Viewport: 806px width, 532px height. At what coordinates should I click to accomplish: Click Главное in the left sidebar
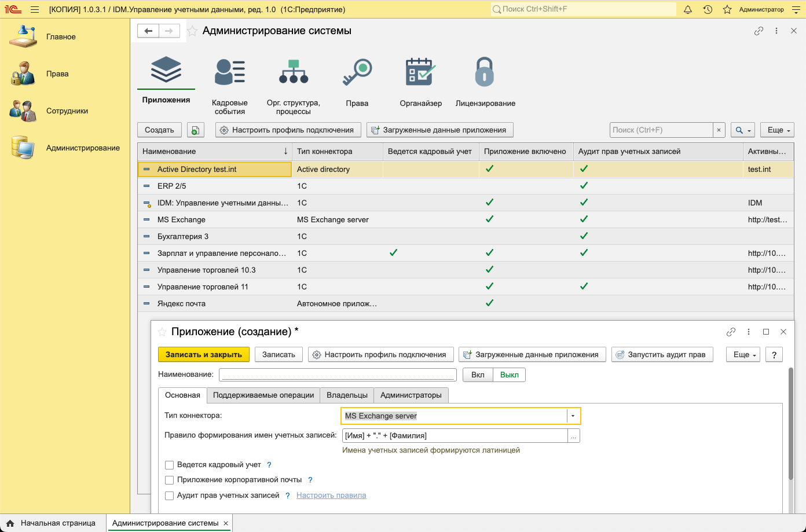(x=61, y=37)
